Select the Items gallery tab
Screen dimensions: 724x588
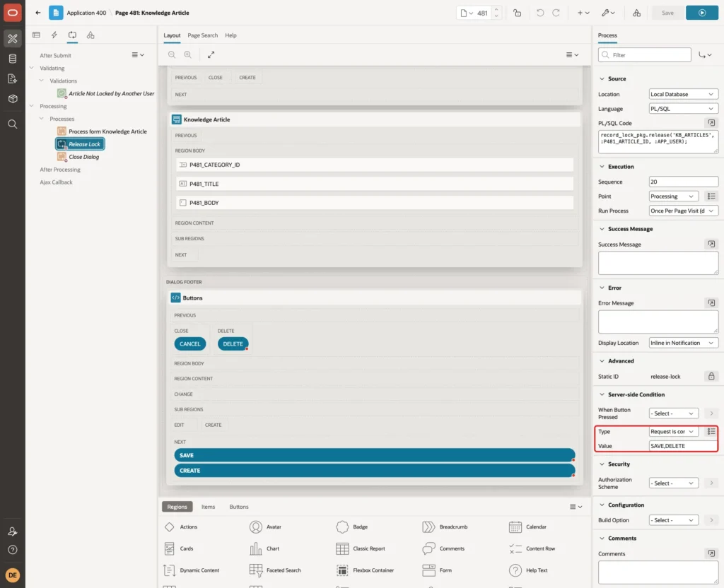click(x=209, y=506)
